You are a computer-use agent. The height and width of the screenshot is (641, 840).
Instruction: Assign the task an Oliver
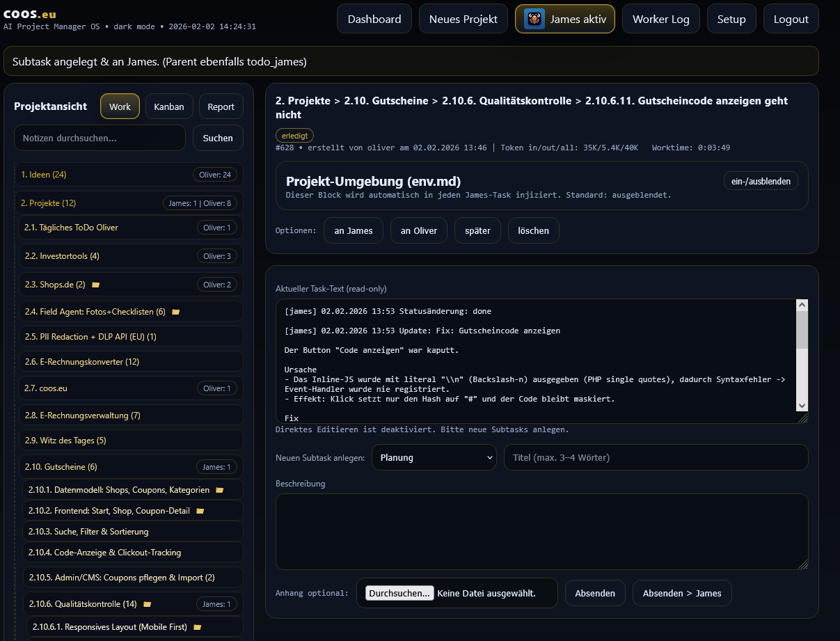(418, 230)
